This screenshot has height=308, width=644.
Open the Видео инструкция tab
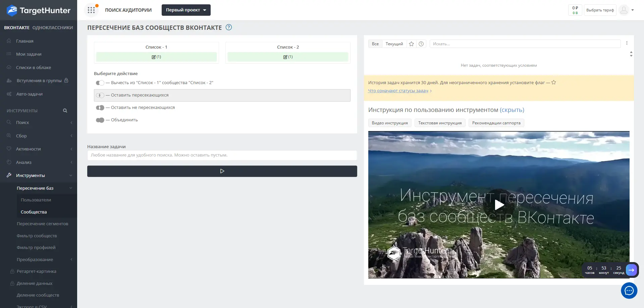(x=390, y=123)
